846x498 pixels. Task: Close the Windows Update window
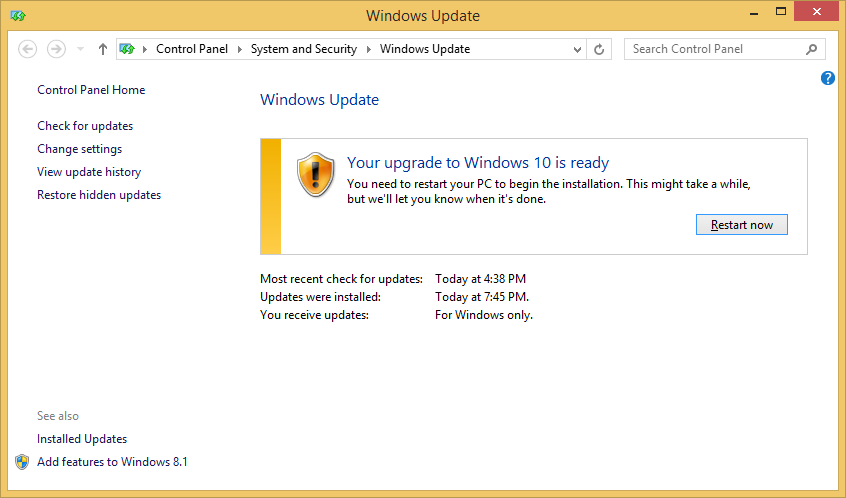pyautogui.click(x=817, y=12)
